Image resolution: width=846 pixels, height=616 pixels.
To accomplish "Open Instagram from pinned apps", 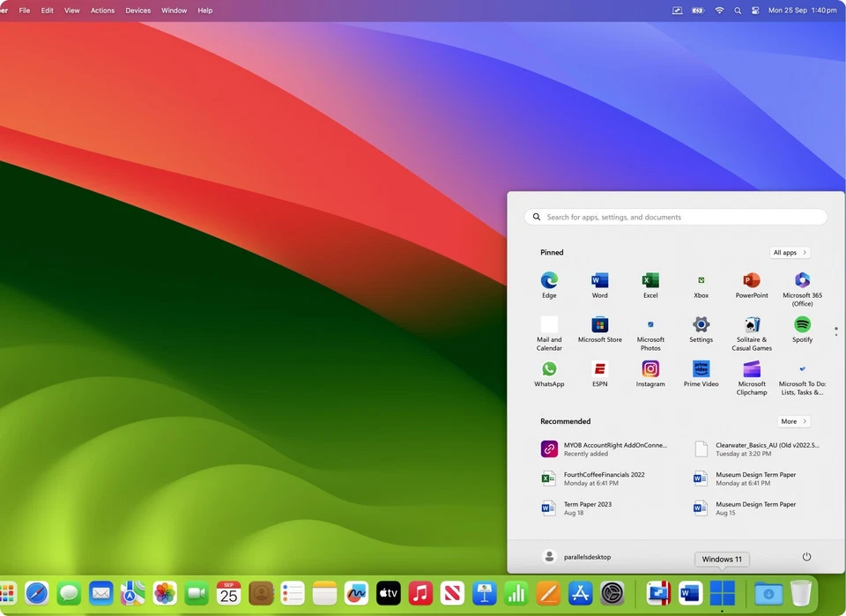I will pyautogui.click(x=650, y=368).
